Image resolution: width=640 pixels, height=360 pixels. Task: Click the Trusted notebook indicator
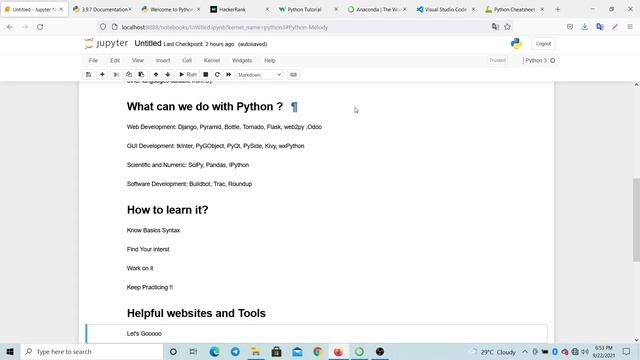497,60
